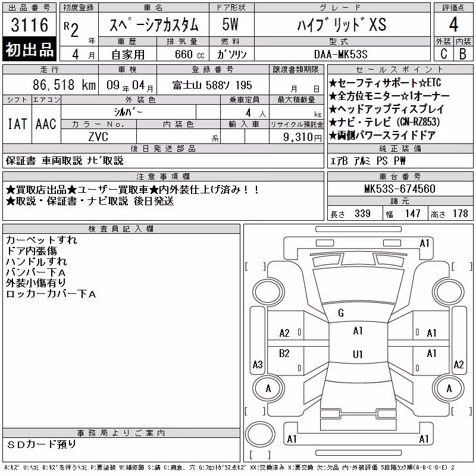Select the interior grade B cell
The height and width of the screenshot is (476, 476).
(463, 54)
